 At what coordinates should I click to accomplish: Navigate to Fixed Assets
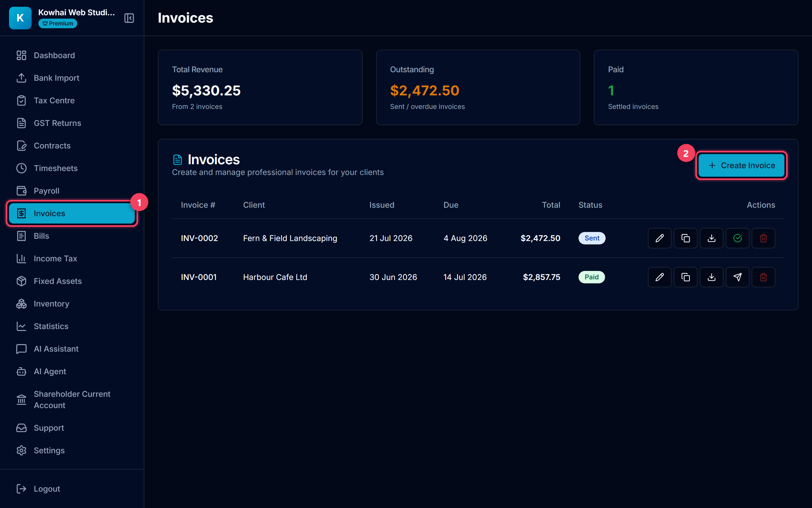click(72, 281)
